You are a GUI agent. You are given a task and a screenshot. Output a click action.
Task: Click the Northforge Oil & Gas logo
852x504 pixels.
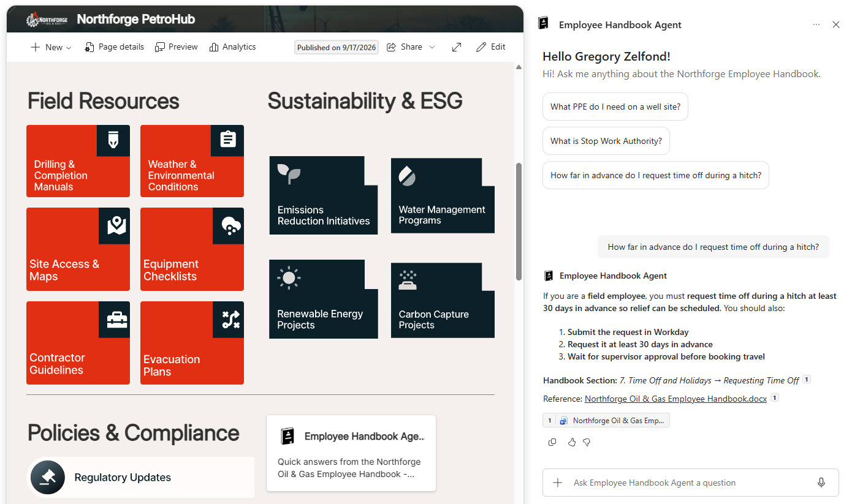[x=48, y=20]
